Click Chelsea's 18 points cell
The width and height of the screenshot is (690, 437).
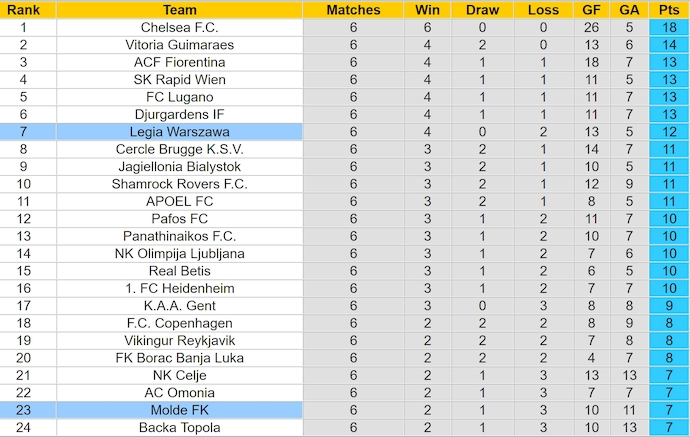[x=667, y=28]
